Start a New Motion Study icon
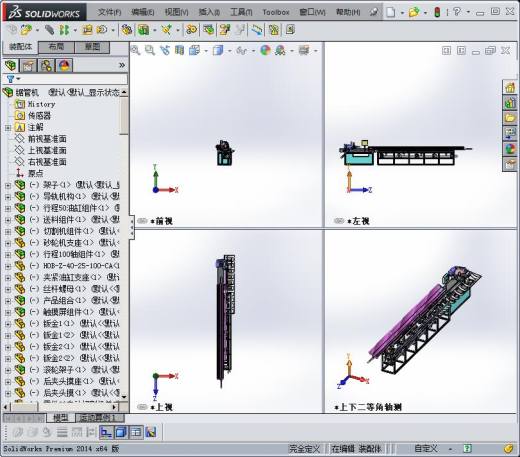The height and width of the screenshot is (457, 520). point(192,30)
